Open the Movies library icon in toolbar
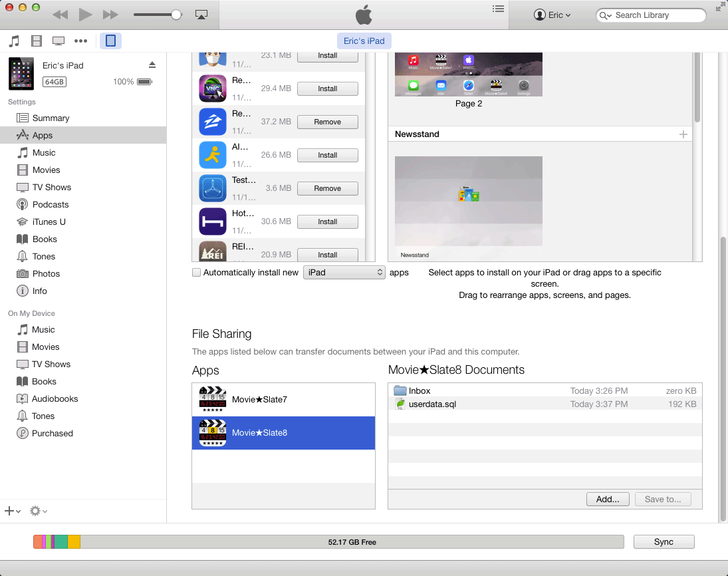Image resolution: width=728 pixels, height=576 pixels. (36, 41)
